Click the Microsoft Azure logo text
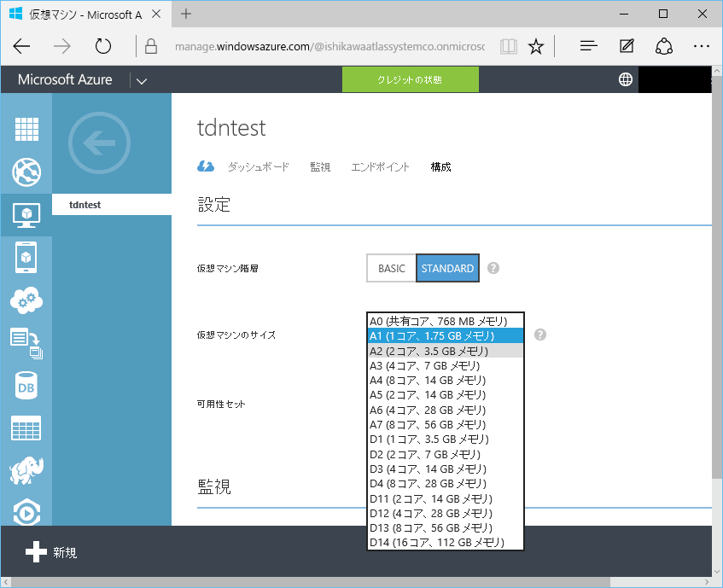This screenshot has height=588, width=723. 65,79
